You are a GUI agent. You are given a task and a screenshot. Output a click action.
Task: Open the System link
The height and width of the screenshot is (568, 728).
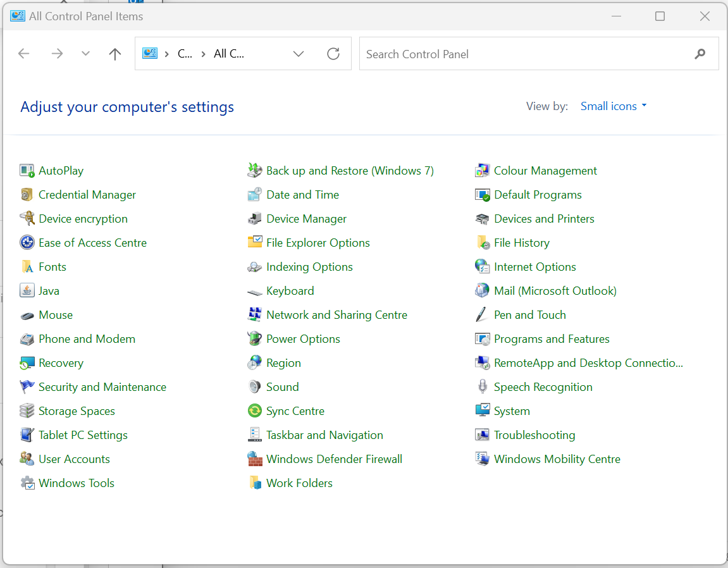(512, 412)
